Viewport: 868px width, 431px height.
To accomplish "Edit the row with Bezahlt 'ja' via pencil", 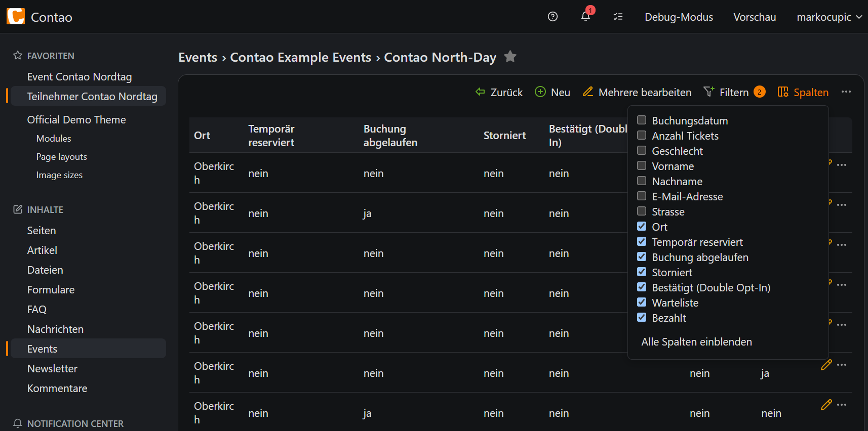I will tap(826, 365).
